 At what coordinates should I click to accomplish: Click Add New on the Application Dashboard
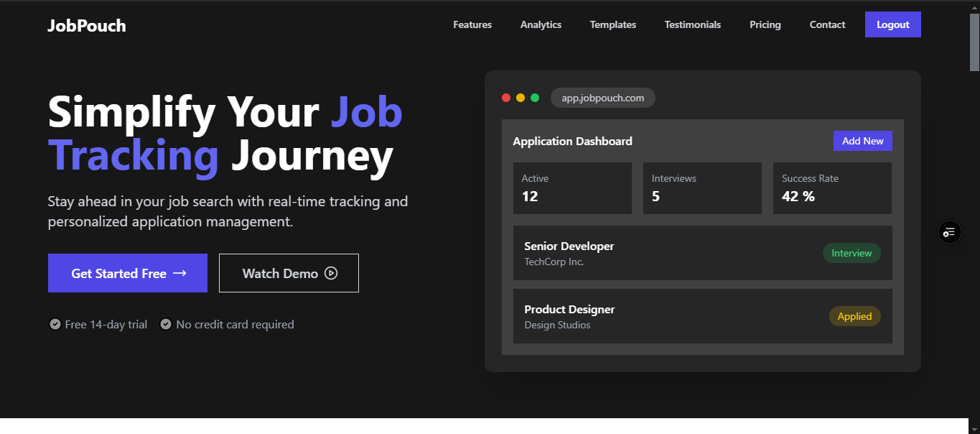(862, 140)
